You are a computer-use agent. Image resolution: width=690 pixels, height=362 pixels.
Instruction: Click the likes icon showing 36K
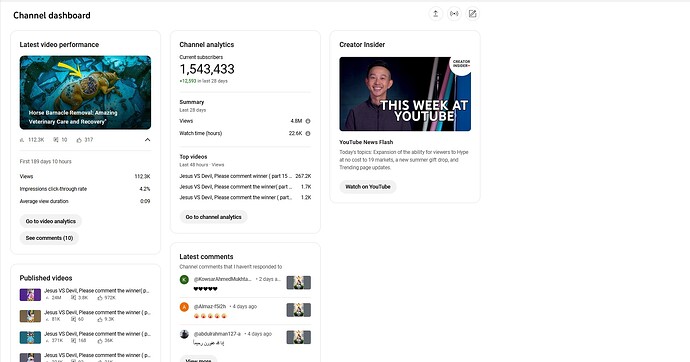[x=100, y=341]
